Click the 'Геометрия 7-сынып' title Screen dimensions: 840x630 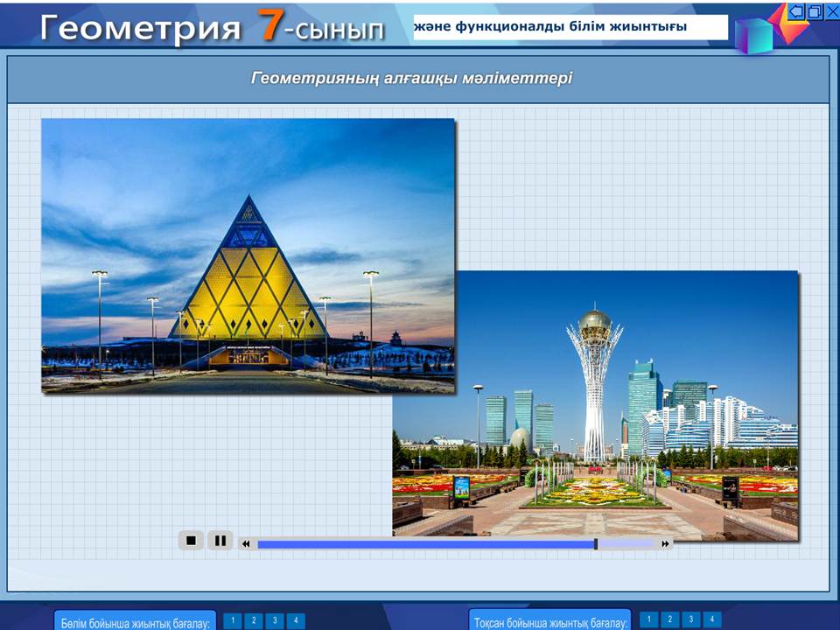(213, 27)
